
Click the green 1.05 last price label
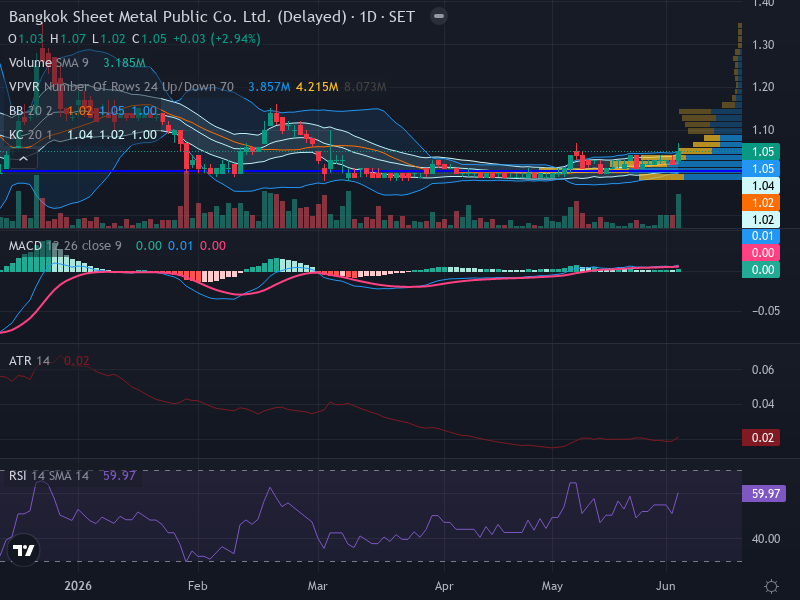[761, 152]
